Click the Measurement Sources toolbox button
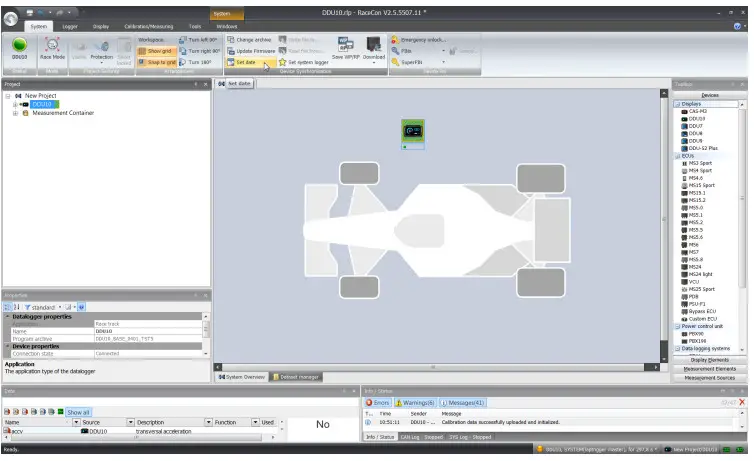The height and width of the screenshot is (461, 754). (709, 378)
